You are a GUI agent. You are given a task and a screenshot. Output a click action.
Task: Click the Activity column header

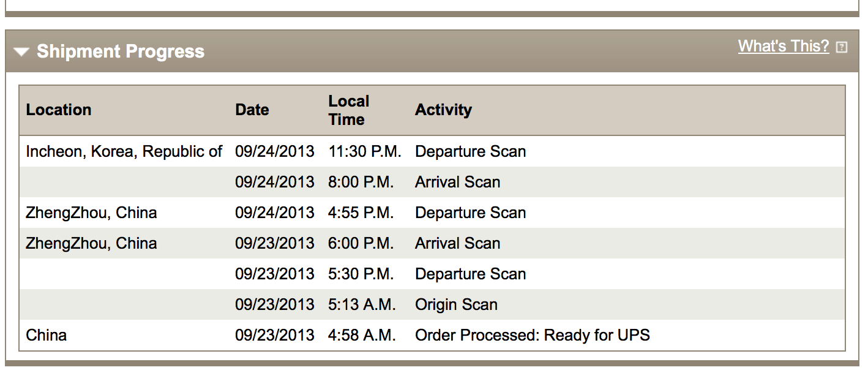click(443, 110)
